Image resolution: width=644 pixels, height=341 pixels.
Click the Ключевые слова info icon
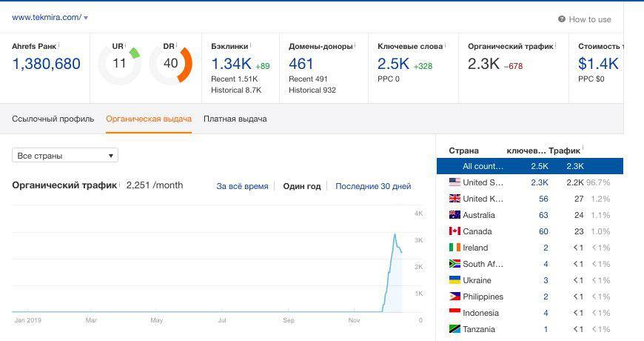point(445,44)
